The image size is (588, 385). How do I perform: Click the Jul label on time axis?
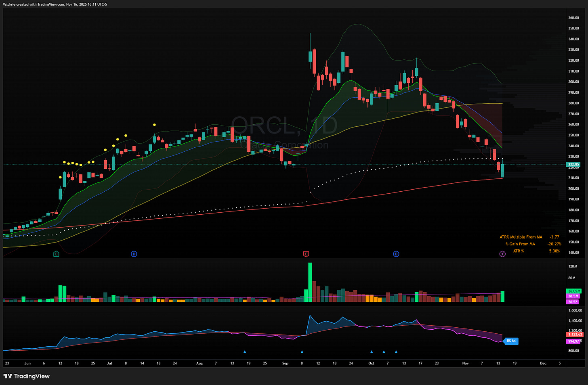click(x=109, y=363)
